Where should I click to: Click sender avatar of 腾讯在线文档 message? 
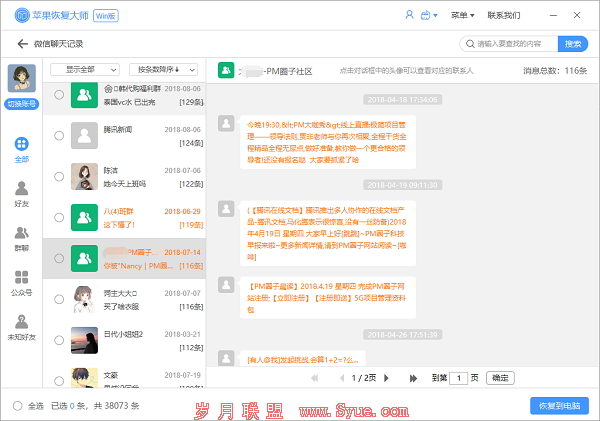tap(226, 209)
